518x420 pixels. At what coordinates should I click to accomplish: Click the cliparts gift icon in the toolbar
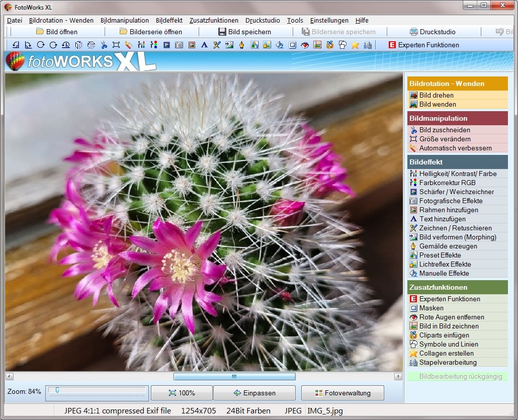point(330,45)
